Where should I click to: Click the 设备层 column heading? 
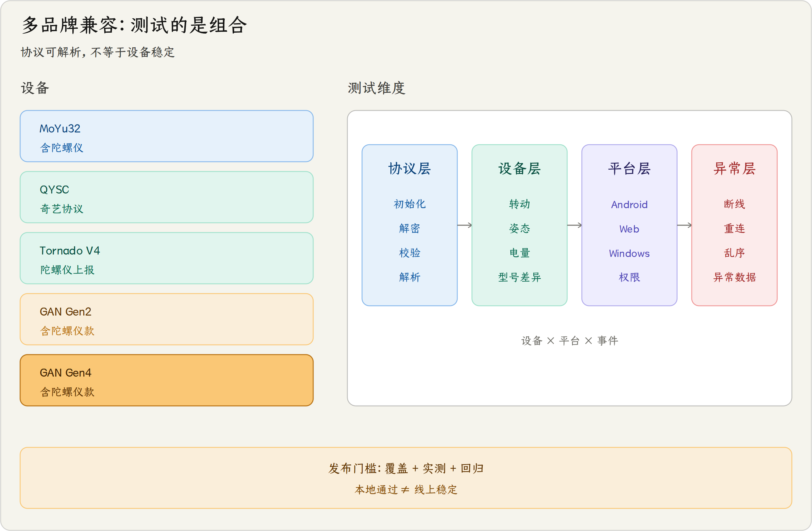[519, 168]
